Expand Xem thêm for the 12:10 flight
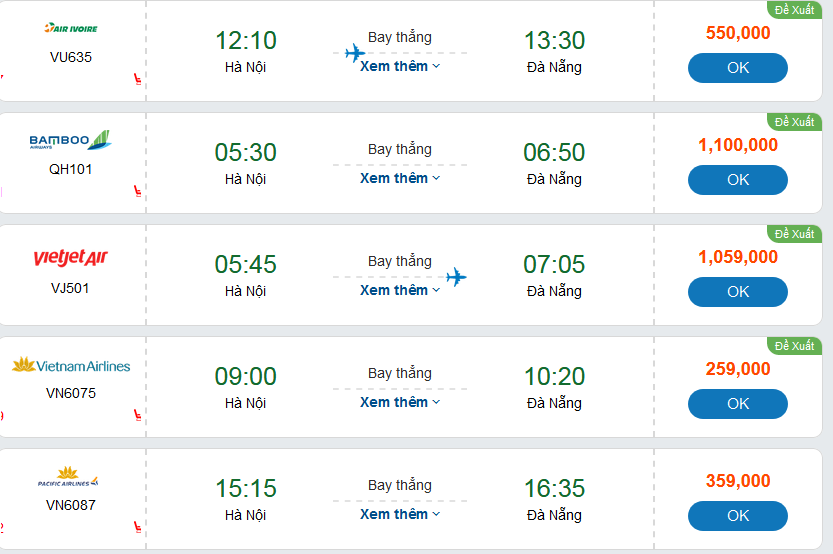Screen dimensions: 833x554 point(399,66)
